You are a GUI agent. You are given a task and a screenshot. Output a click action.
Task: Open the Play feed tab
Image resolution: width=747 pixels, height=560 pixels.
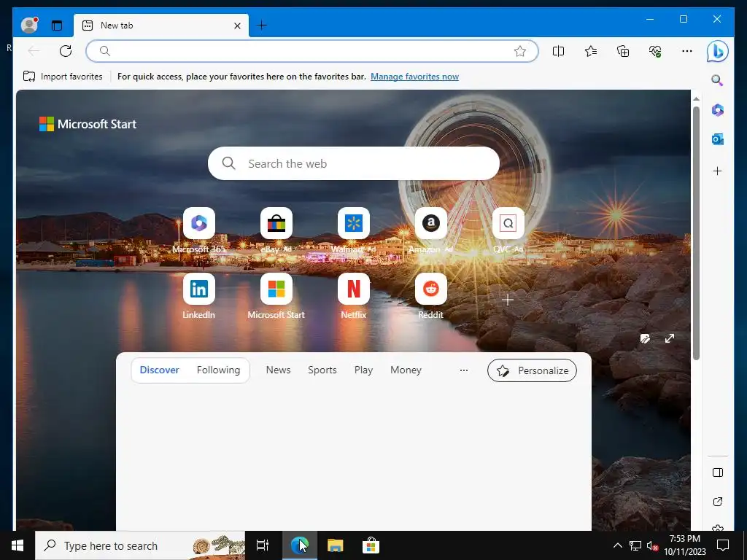point(363,370)
